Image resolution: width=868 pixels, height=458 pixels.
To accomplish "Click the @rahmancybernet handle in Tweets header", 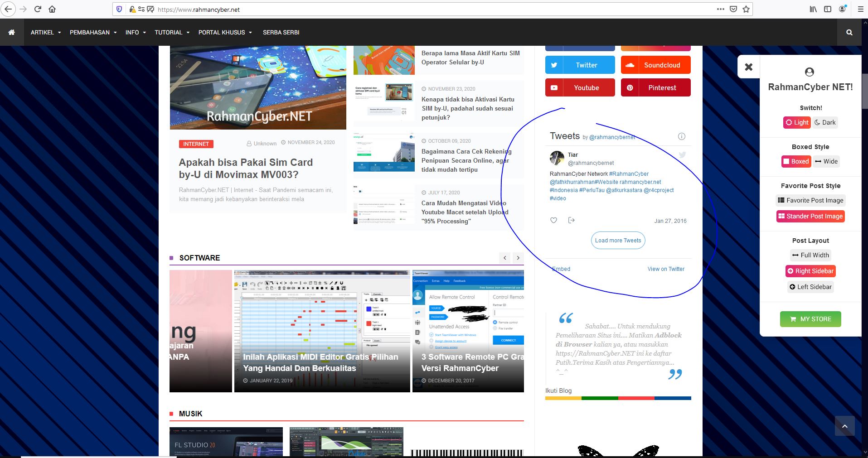I will click(612, 137).
